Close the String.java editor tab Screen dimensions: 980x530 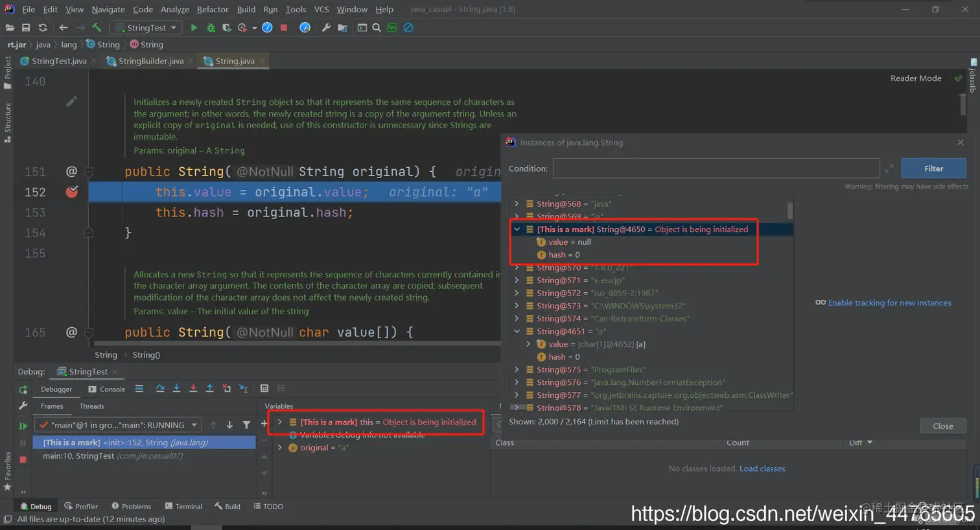(262, 61)
